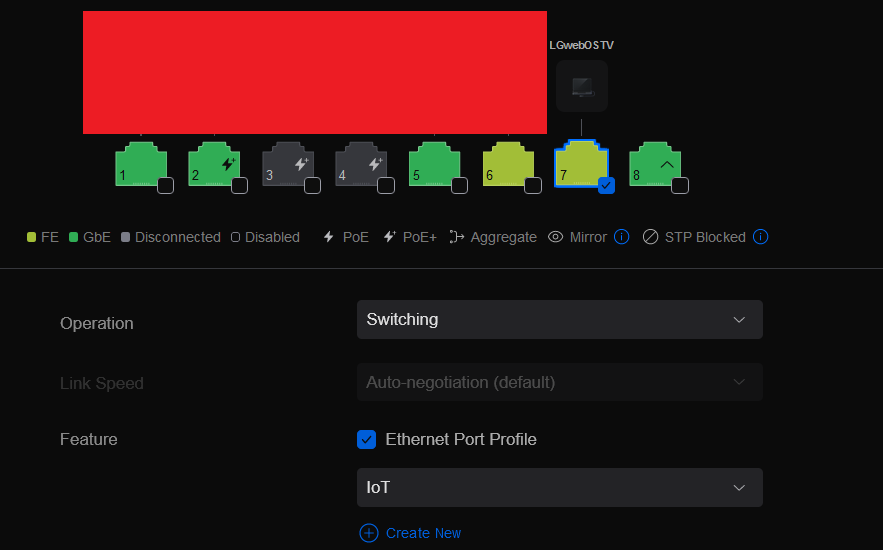883x550 pixels.
Task: Open the LGwebOSTV device icon
Action: [581, 86]
